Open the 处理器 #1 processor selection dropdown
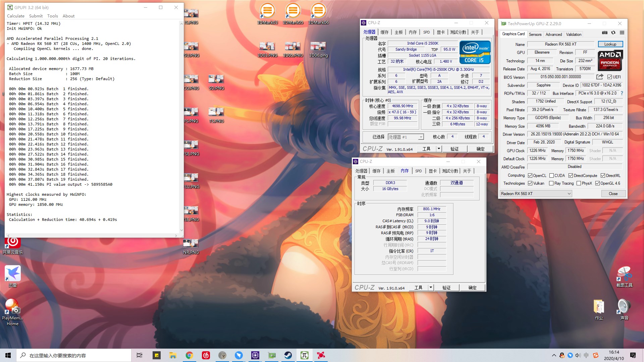 (406, 137)
